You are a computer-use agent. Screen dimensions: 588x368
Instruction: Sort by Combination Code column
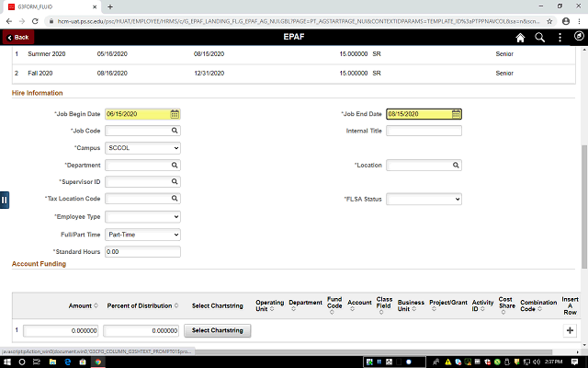click(x=538, y=305)
